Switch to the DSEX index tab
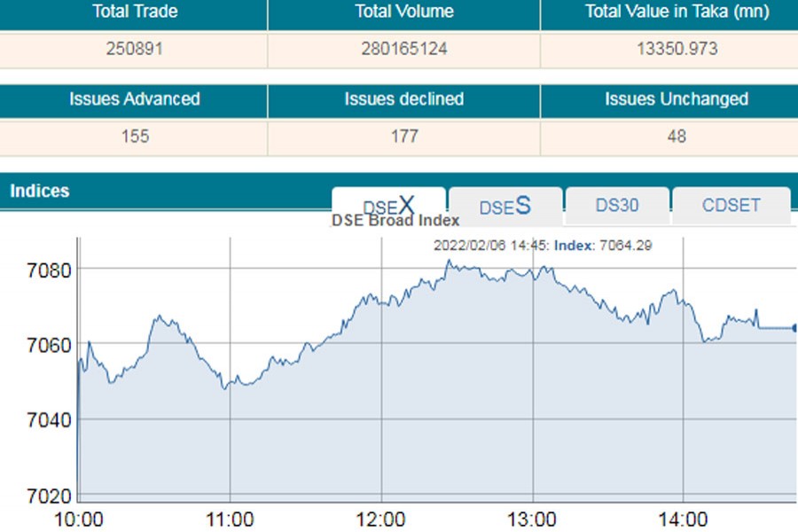The image size is (798, 532). tap(388, 206)
